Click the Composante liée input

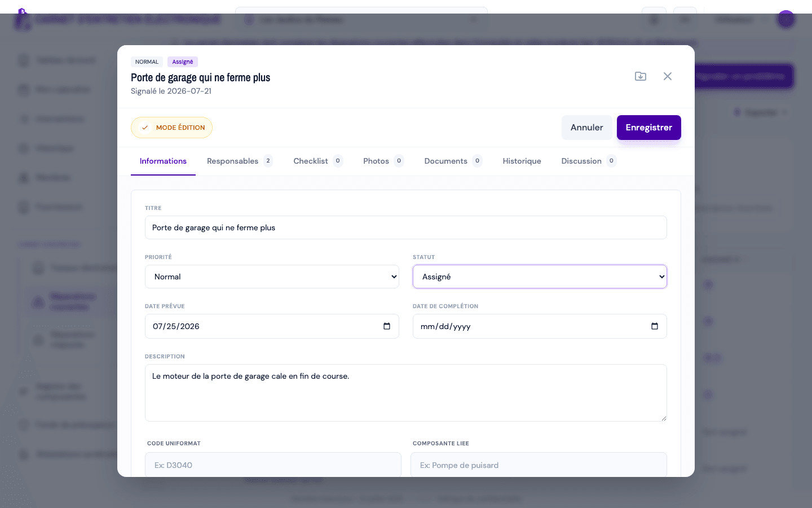(539, 465)
